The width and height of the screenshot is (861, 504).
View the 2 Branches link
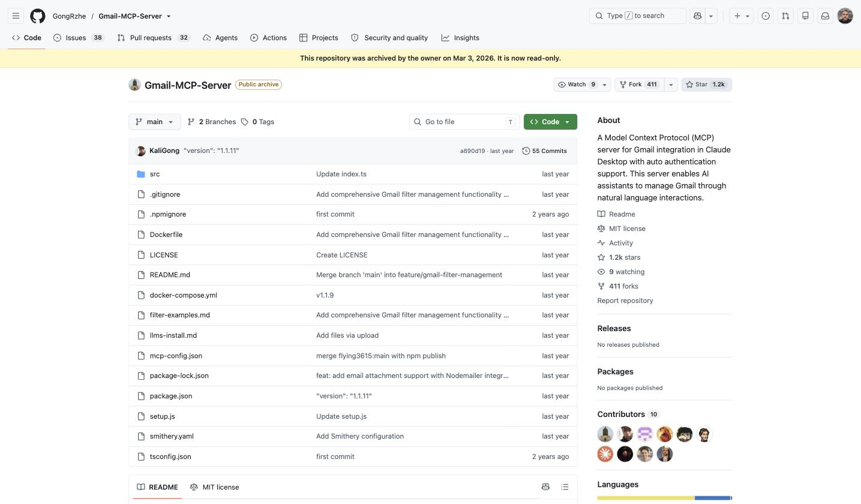pos(212,122)
